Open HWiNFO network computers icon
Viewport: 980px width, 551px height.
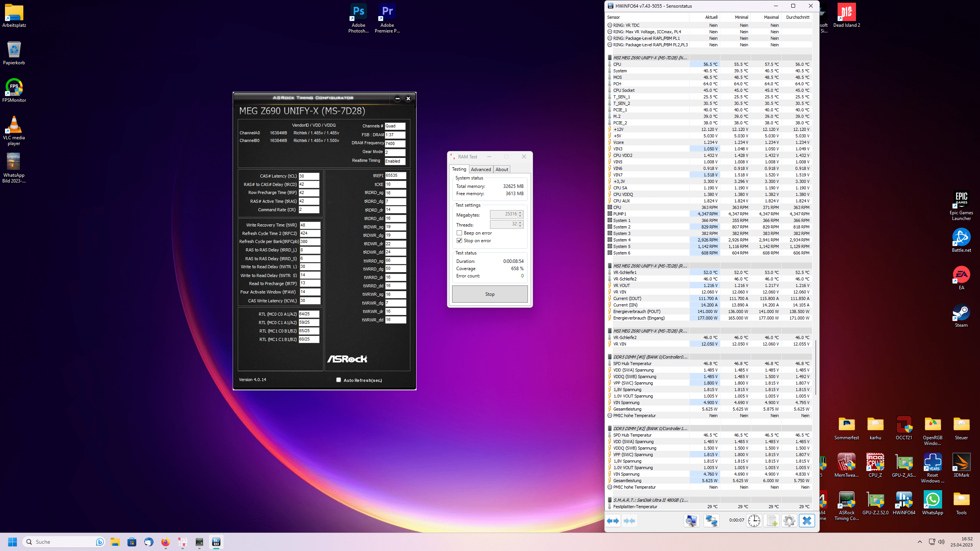711,521
